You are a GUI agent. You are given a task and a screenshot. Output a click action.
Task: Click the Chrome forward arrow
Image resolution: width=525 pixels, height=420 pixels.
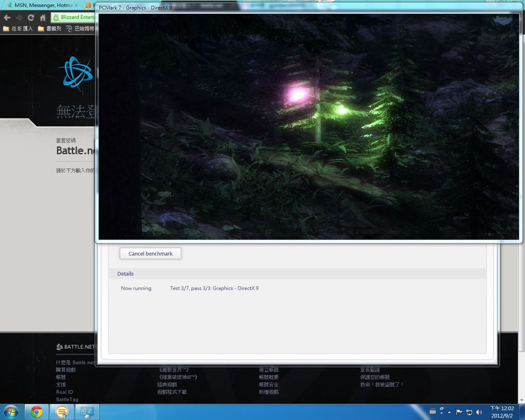click(19, 17)
